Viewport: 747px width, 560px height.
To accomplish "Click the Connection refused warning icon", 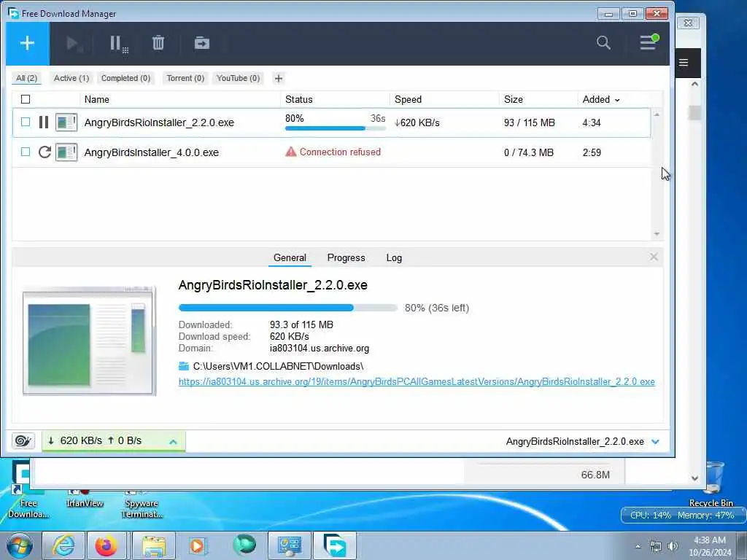I will coord(290,152).
